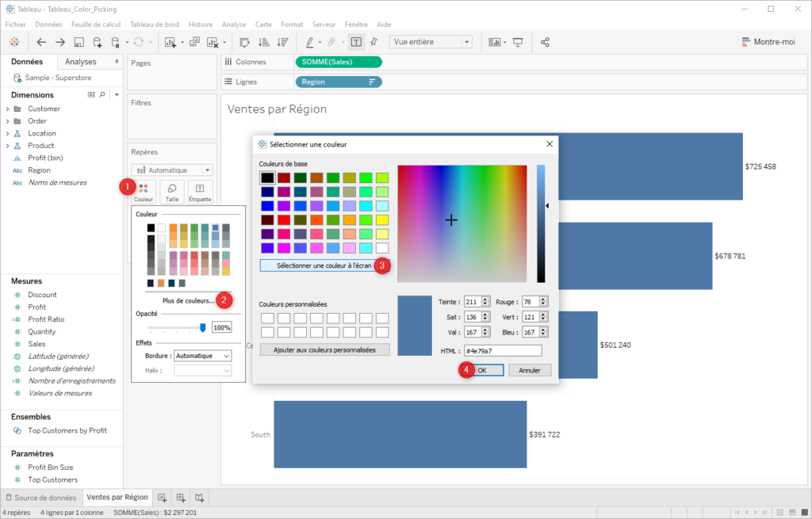Switch to the Source de données tab
Screen dimensions: 812x519
pos(40,498)
